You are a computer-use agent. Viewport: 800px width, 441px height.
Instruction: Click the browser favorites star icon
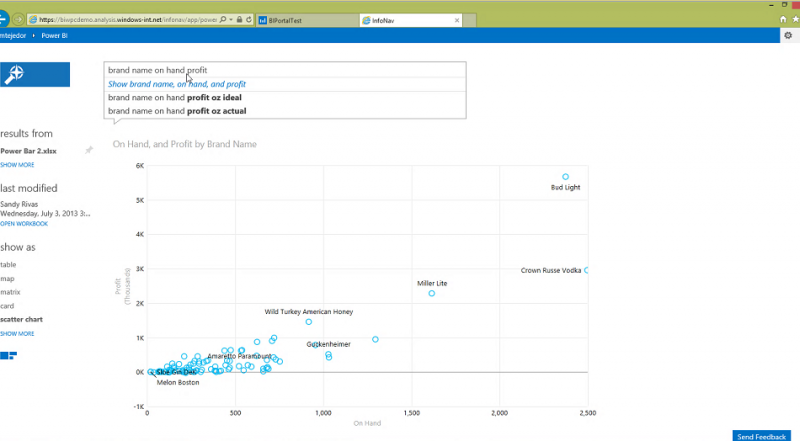coord(796,19)
